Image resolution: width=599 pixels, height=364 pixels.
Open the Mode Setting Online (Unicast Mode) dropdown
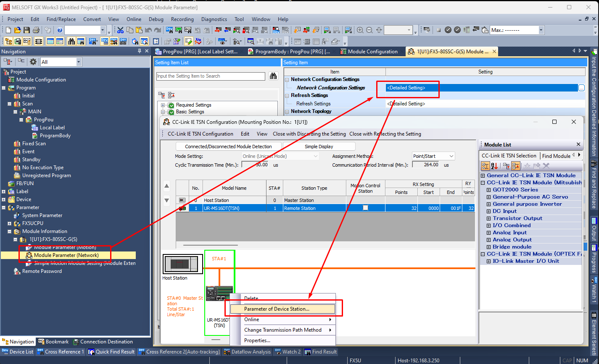(x=280, y=156)
